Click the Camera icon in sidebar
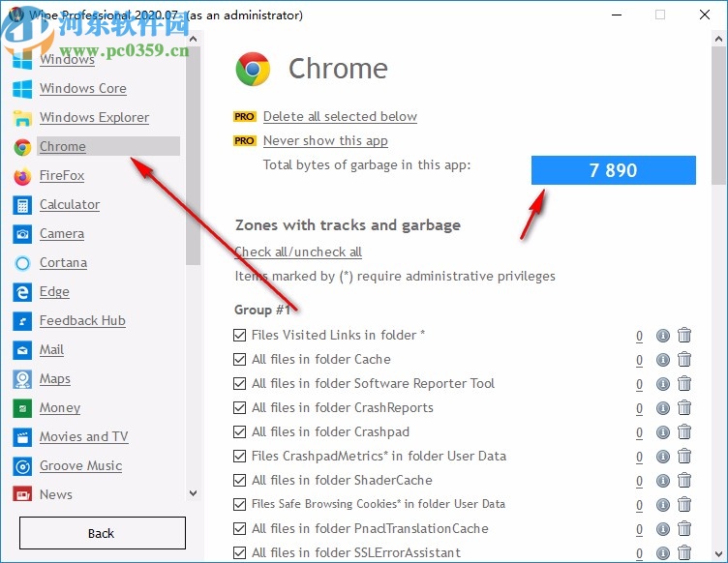728x563 pixels. tap(22, 234)
